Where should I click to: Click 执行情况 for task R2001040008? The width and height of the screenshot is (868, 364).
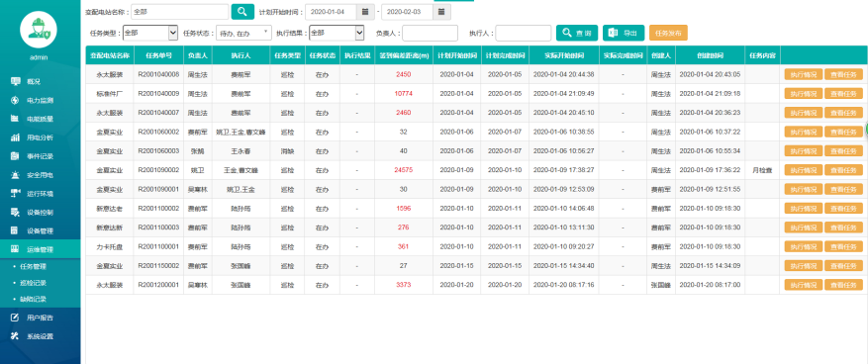pyautogui.click(x=804, y=74)
